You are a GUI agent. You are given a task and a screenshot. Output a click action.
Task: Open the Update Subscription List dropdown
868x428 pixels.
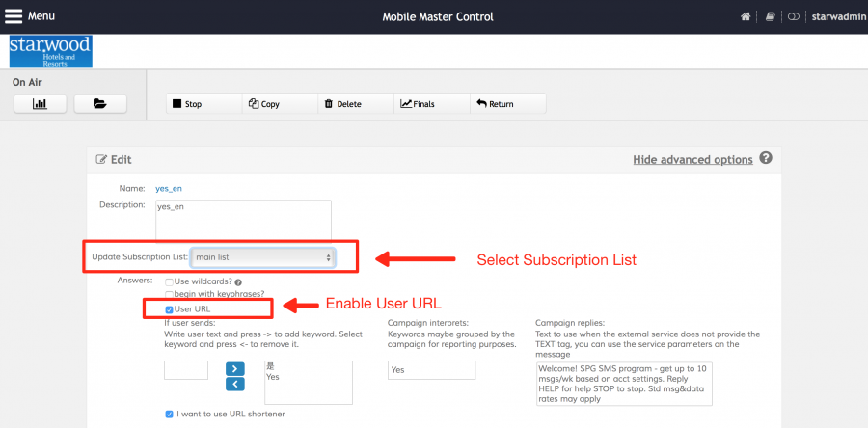[263, 257]
